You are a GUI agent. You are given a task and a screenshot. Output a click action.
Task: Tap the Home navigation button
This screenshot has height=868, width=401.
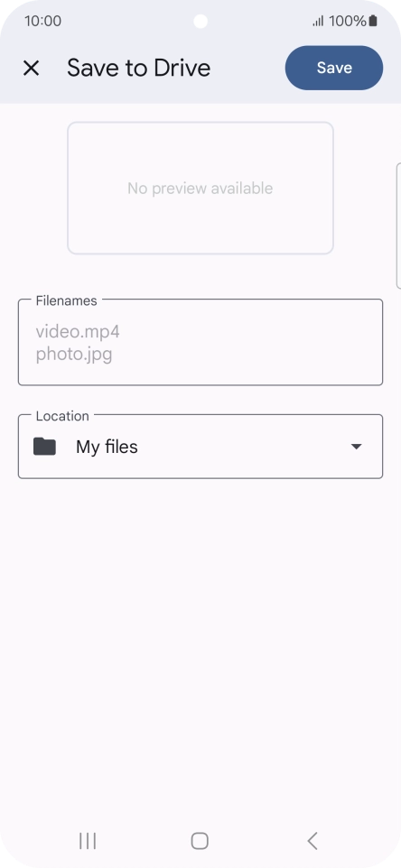click(x=200, y=841)
